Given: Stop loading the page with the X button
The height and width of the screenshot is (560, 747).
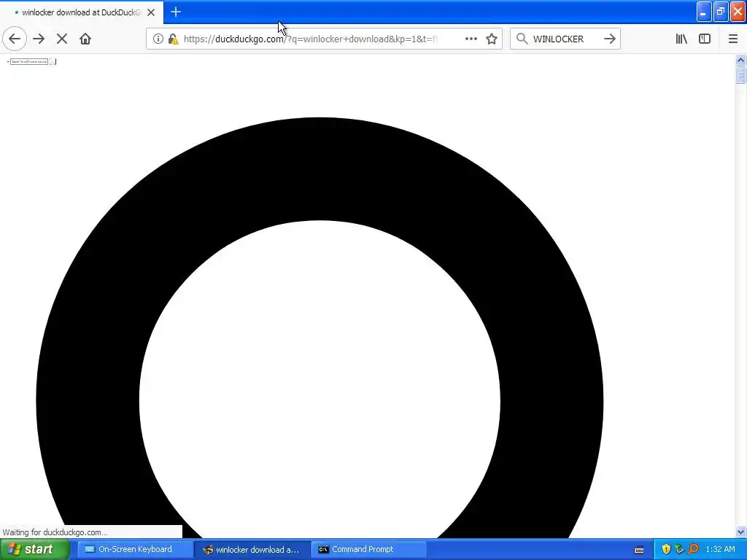Looking at the screenshot, I should pyautogui.click(x=61, y=39).
